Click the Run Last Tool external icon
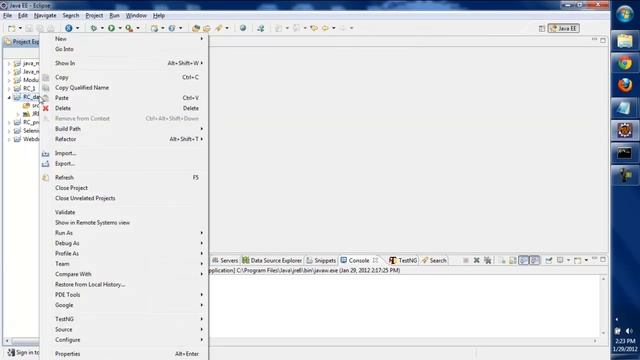Screen dimensions: 640x360 (x=129, y=28)
